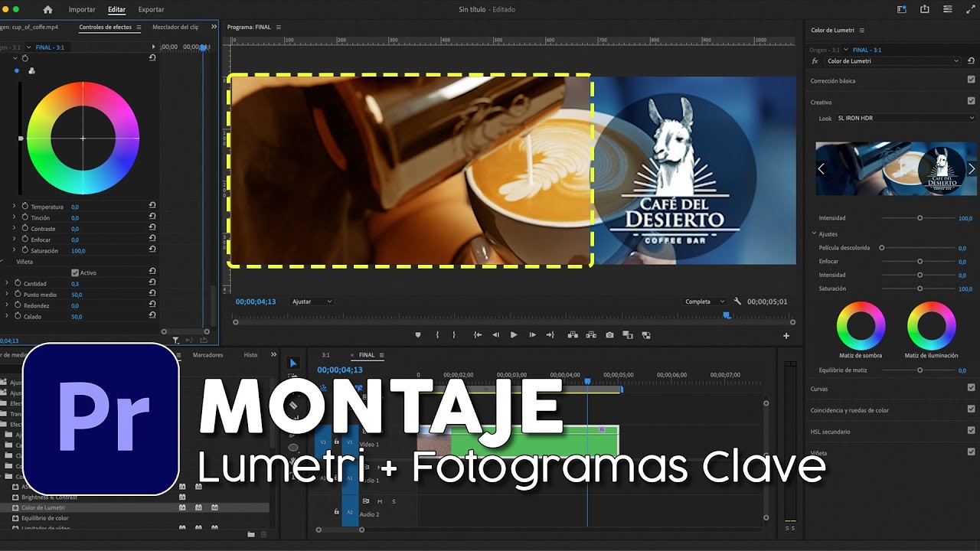
Task: Open the Completa playback resolution dropdown
Action: (x=704, y=302)
